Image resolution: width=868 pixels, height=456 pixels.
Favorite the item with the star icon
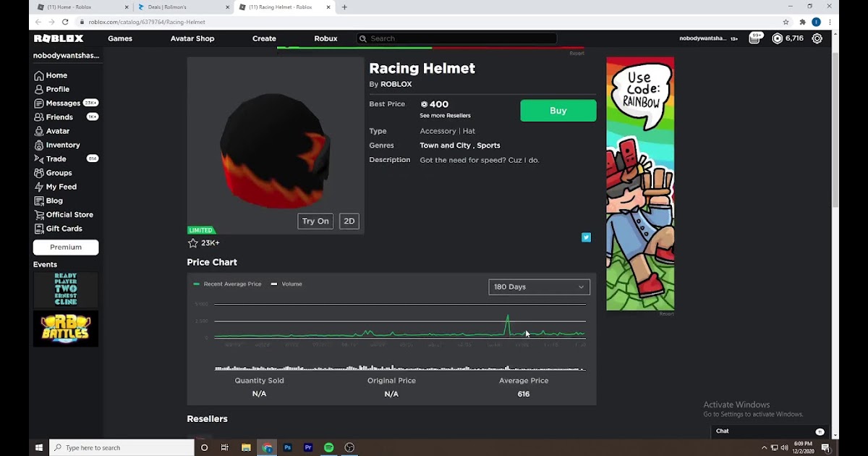pos(192,243)
